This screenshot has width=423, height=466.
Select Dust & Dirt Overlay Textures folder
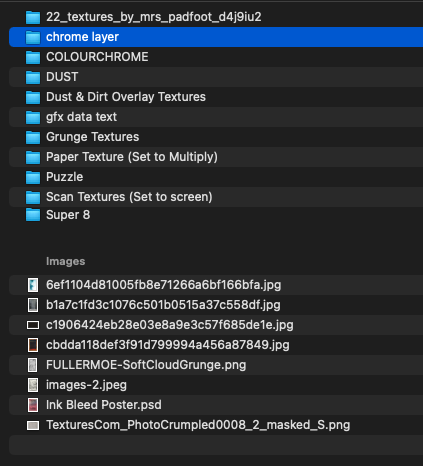[216, 97]
